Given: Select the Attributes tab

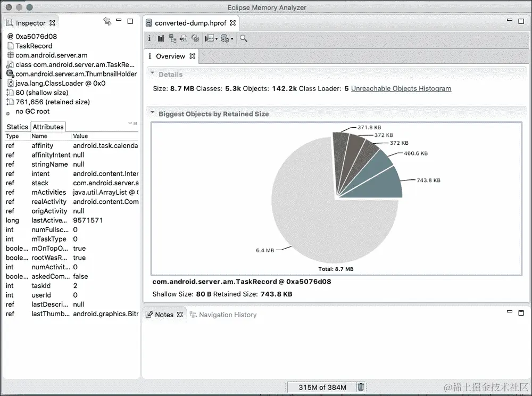Looking at the screenshot, I should (x=48, y=127).
